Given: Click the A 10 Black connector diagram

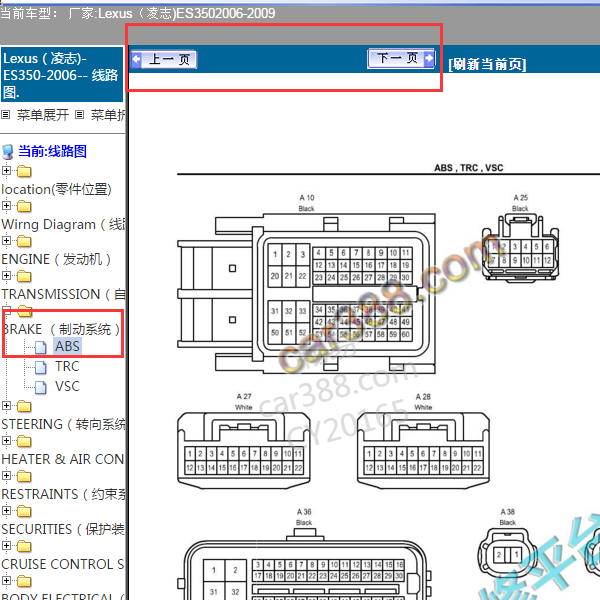Looking at the screenshot, I should pos(306,293).
